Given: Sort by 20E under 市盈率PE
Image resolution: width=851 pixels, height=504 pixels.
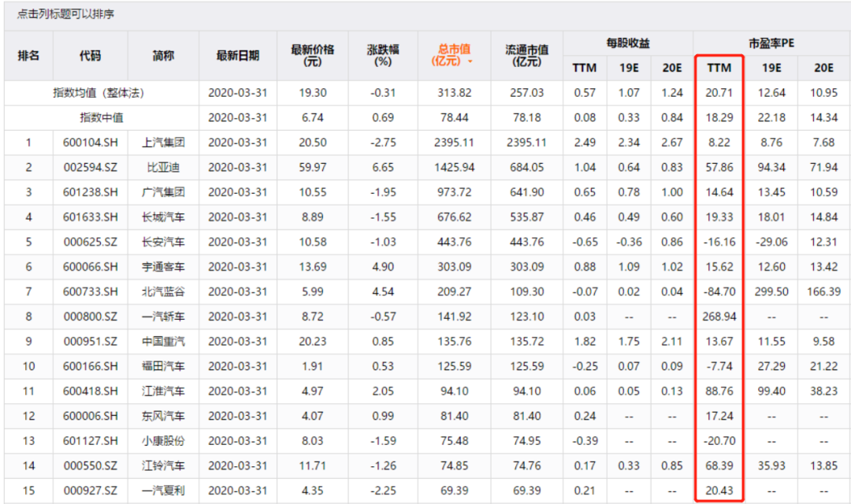Looking at the screenshot, I should tap(824, 68).
